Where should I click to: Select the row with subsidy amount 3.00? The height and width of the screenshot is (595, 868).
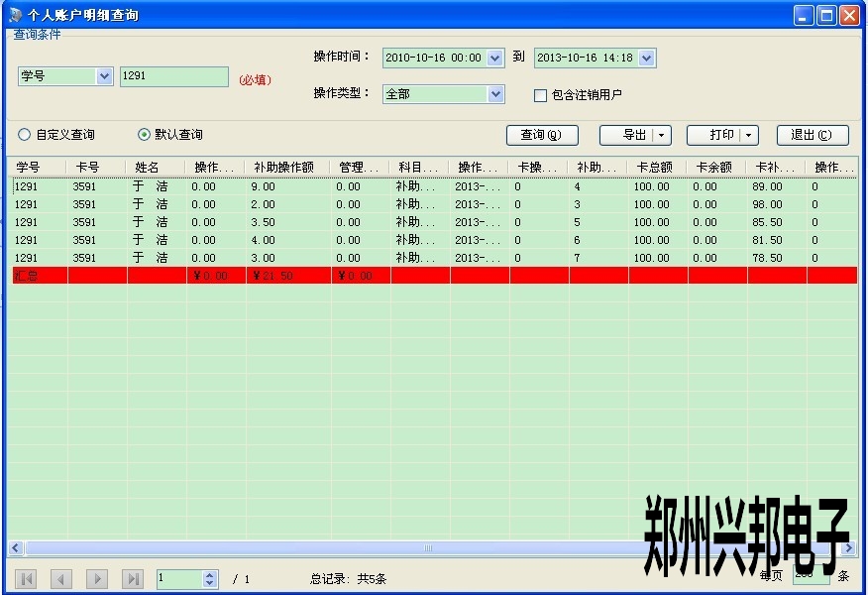(435, 258)
